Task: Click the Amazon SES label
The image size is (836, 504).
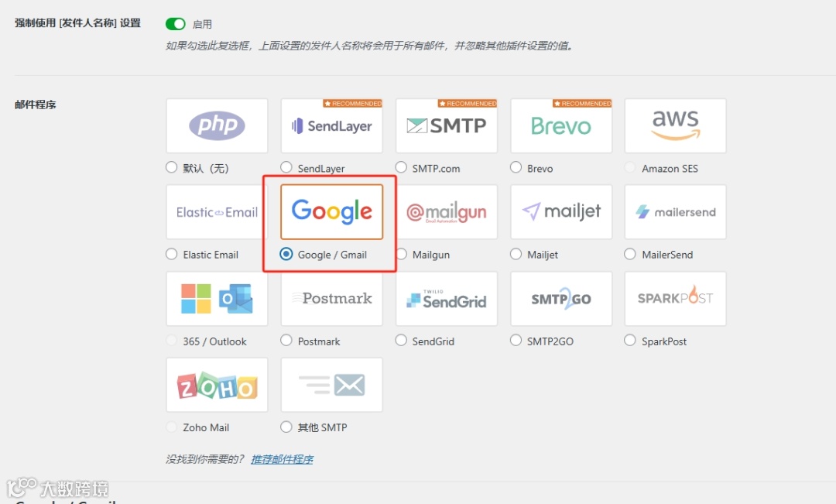Action: (x=670, y=169)
